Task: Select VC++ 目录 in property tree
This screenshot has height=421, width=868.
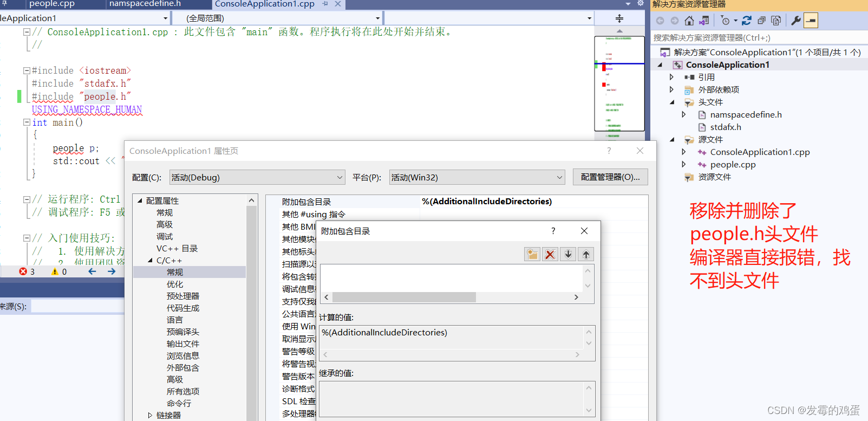Action: (x=177, y=248)
